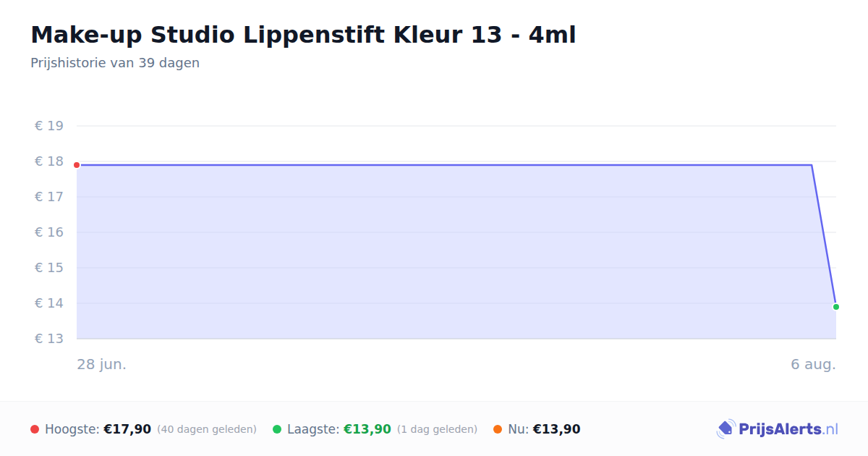Click the € 19 axis label
The width and height of the screenshot is (868, 456).
tap(49, 126)
